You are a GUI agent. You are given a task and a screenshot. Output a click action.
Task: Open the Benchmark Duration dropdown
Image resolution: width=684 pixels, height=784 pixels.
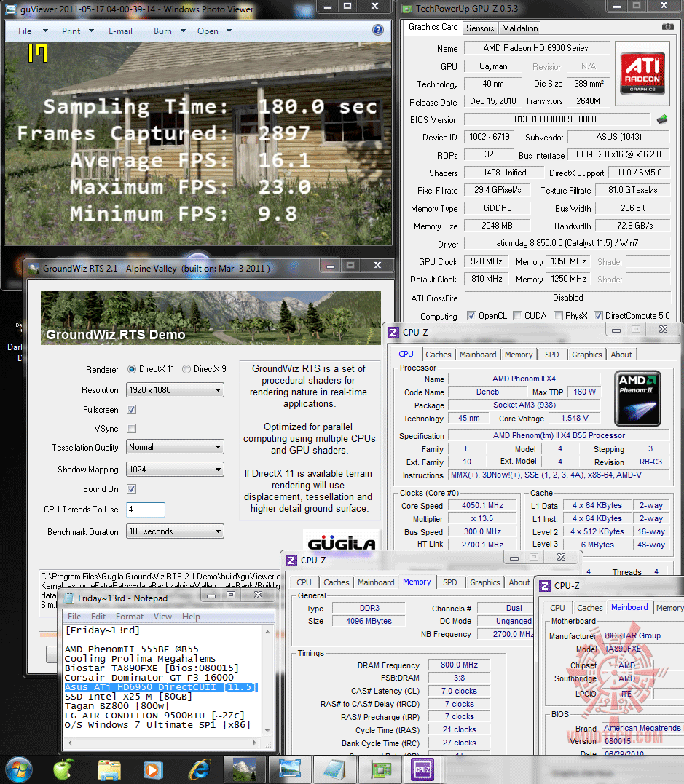coord(175,531)
